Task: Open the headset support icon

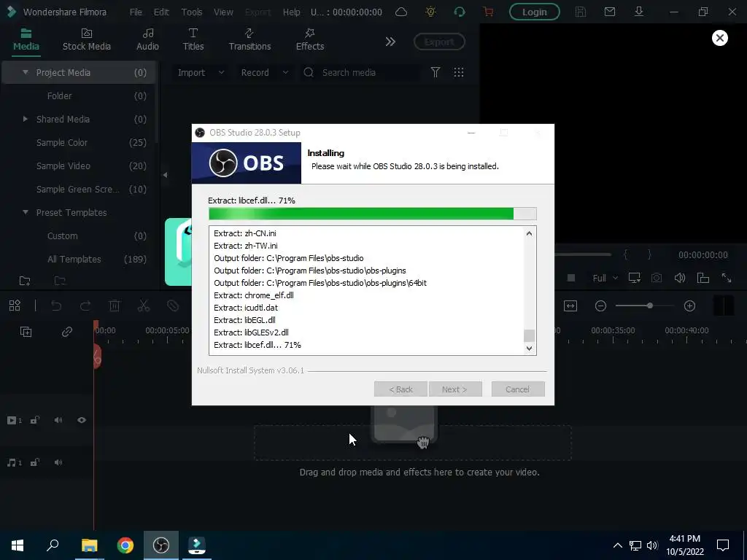Action: point(460,12)
